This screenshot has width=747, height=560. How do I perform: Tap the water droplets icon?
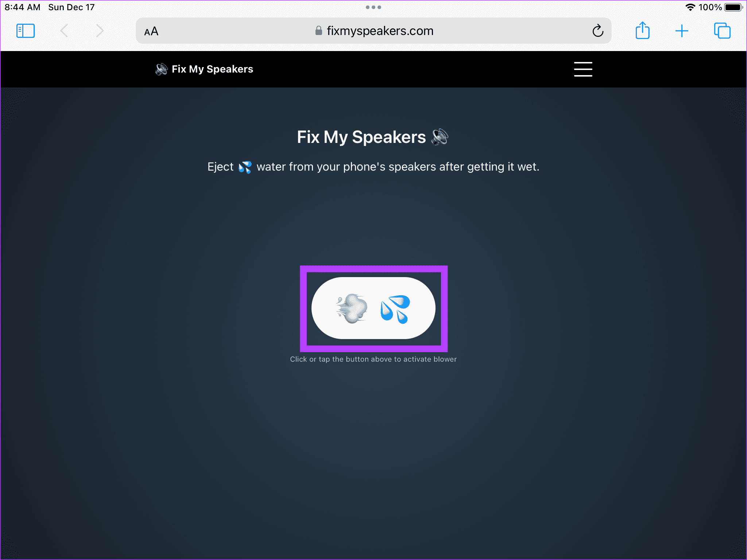point(395,307)
